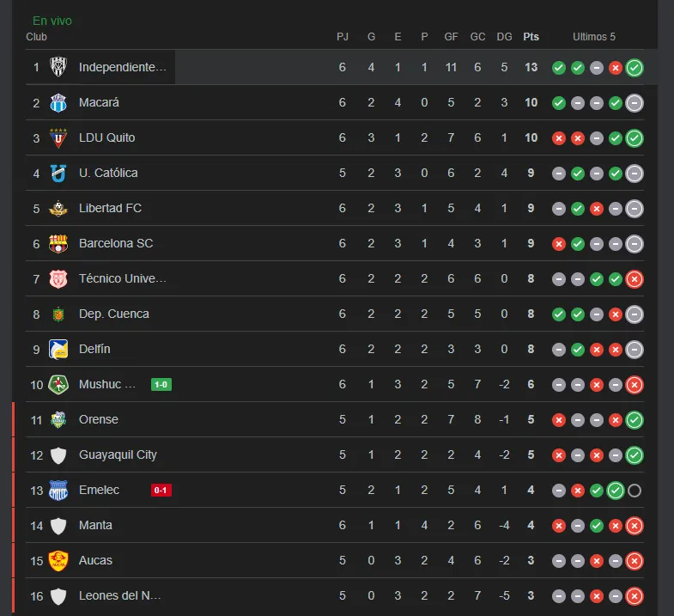Click Técnico Universitario's latest loss result icon

[x=635, y=279]
